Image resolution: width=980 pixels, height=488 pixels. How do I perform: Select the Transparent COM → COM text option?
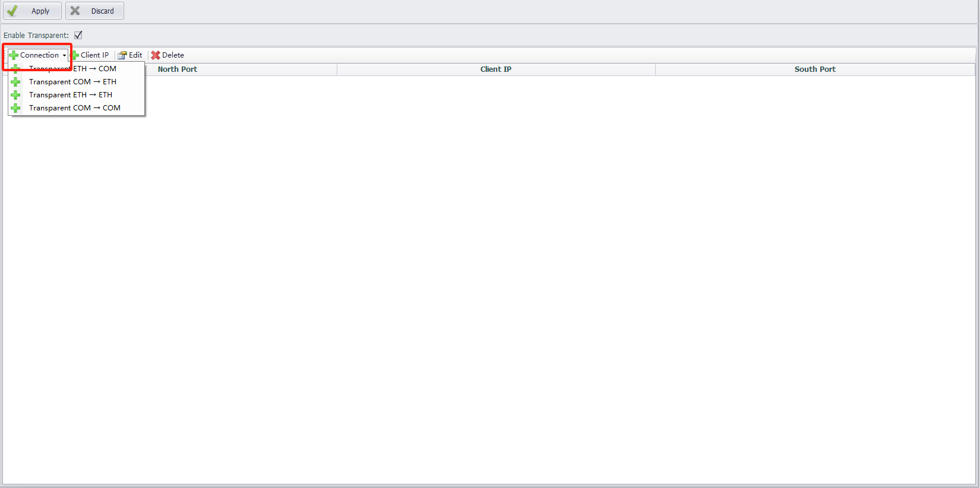pos(74,108)
